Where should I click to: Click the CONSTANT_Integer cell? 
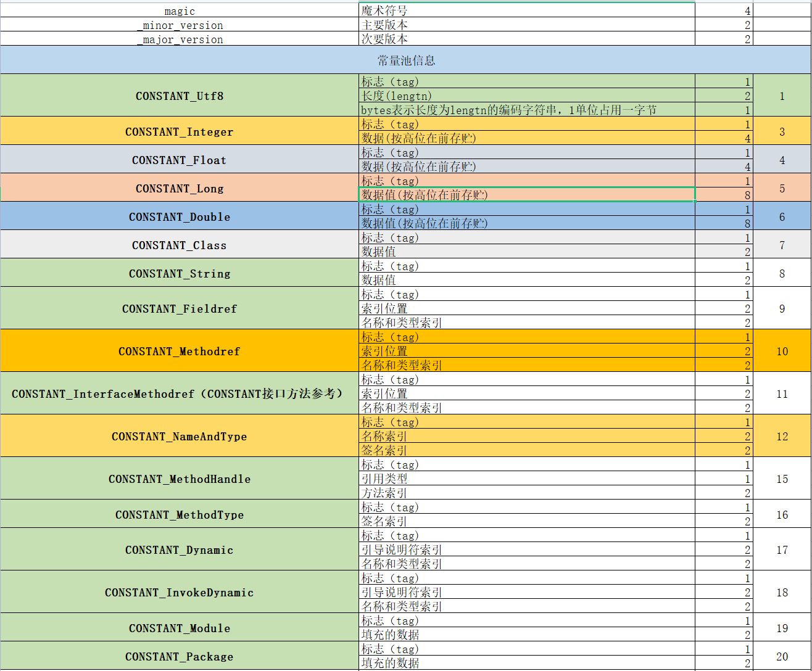point(180,131)
